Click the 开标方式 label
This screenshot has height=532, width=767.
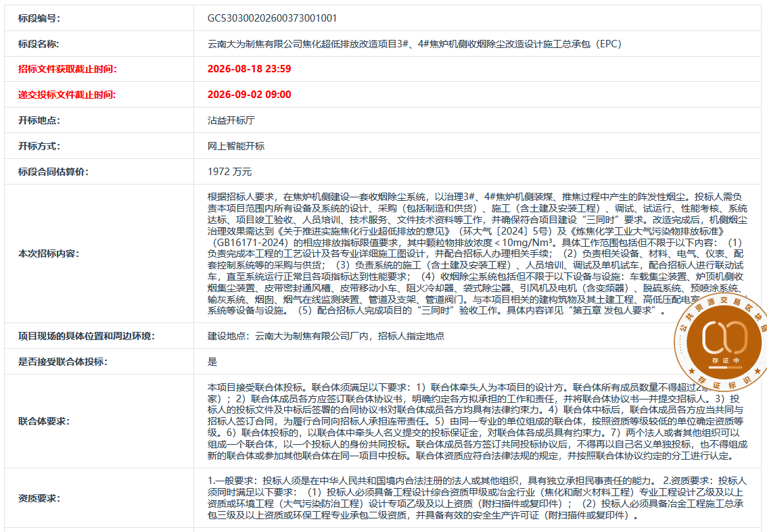click(39, 146)
